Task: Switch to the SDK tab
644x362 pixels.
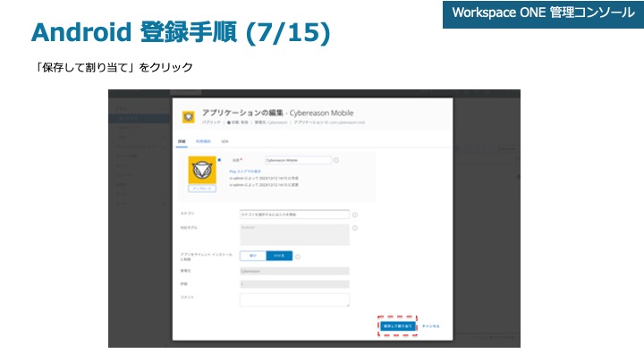Action: pyautogui.click(x=225, y=141)
